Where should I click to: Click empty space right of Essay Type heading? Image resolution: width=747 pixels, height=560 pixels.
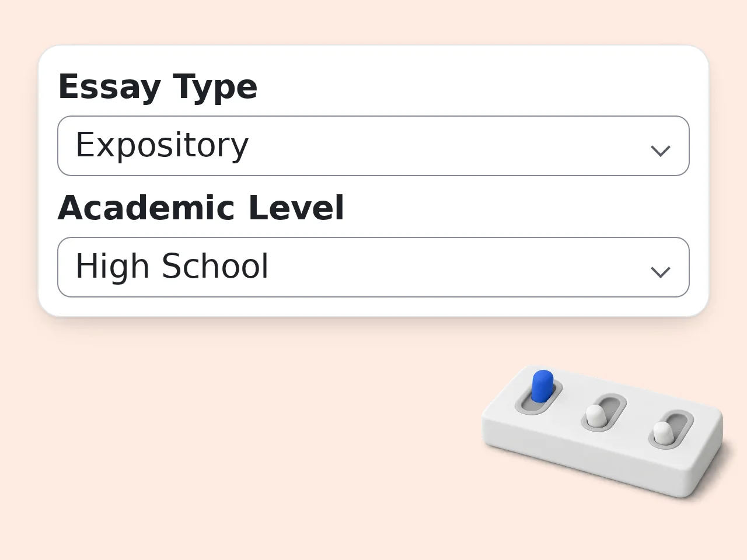(473, 87)
